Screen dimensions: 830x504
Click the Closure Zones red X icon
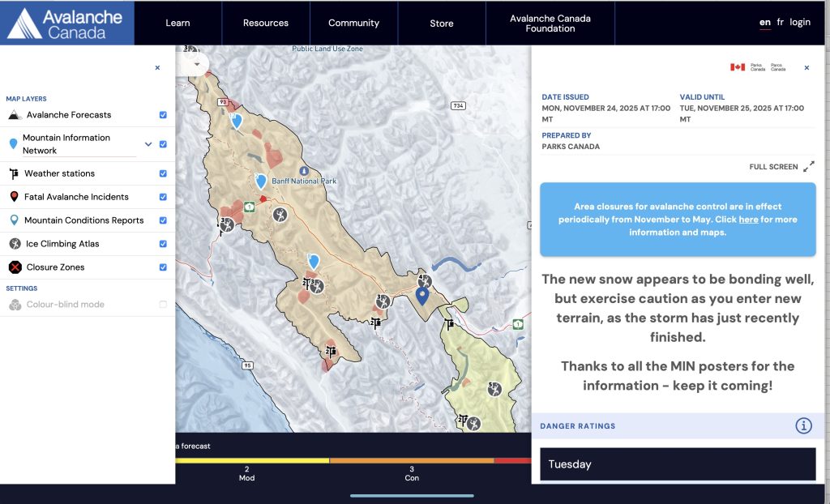point(15,267)
